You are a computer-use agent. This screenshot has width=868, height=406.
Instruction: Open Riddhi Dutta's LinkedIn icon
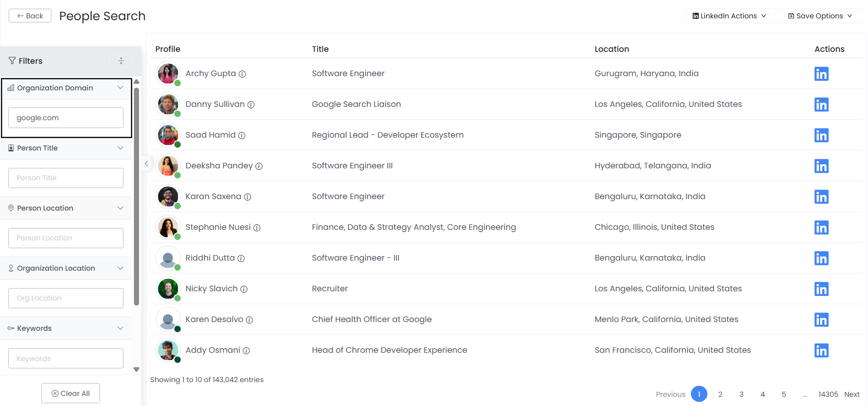[x=821, y=258]
